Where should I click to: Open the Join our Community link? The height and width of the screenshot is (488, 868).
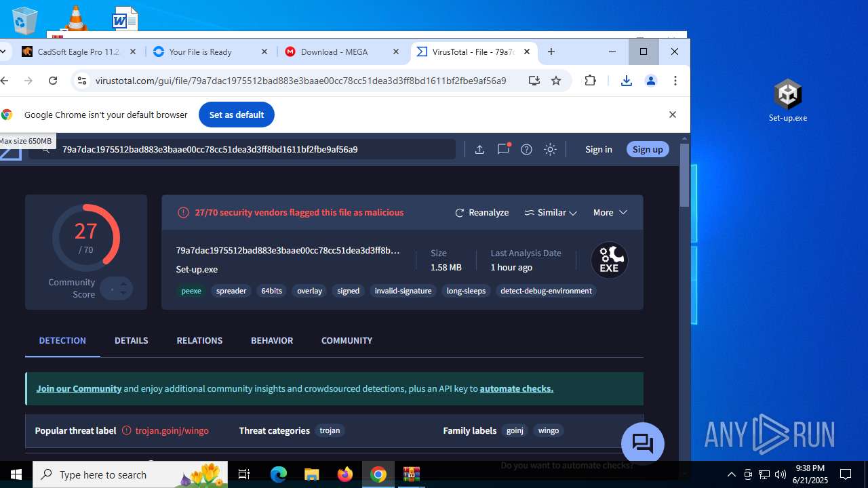click(79, 388)
